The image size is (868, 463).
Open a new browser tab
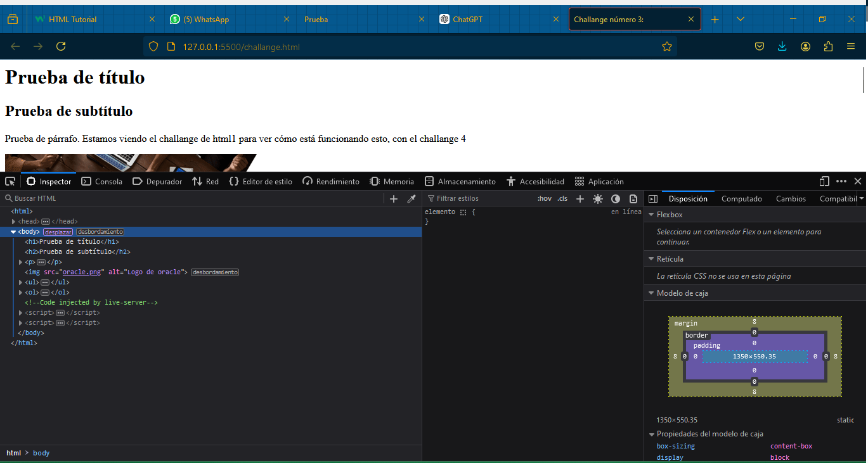pyautogui.click(x=715, y=20)
